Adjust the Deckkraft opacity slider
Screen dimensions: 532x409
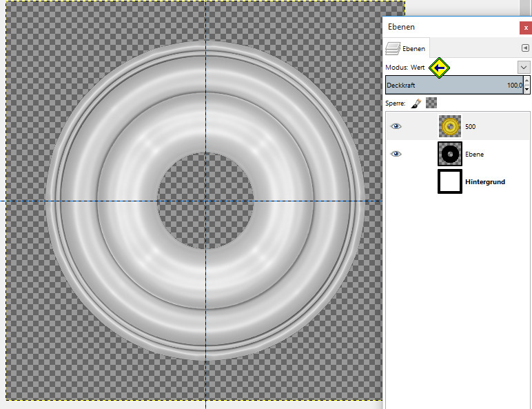[454, 85]
